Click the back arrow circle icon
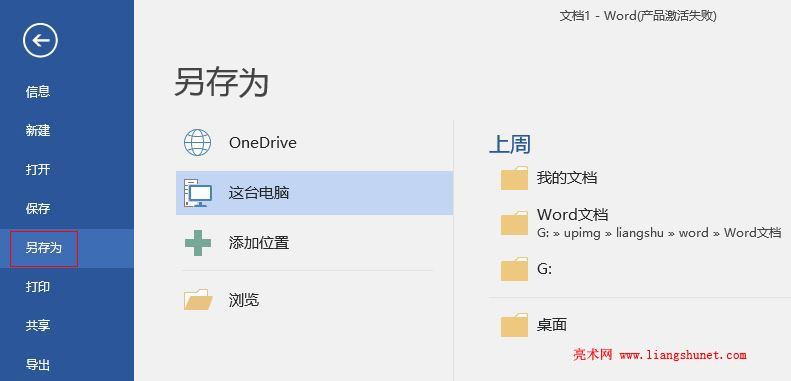 [x=40, y=40]
